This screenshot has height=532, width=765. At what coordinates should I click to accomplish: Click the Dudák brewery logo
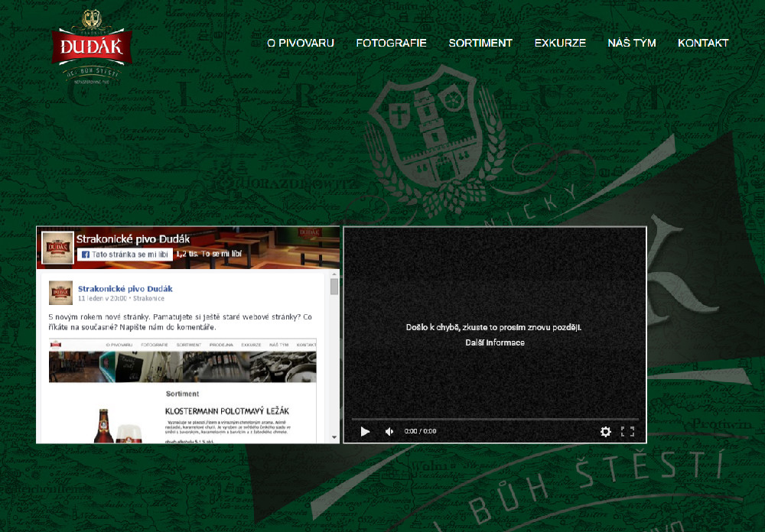pos(92,47)
